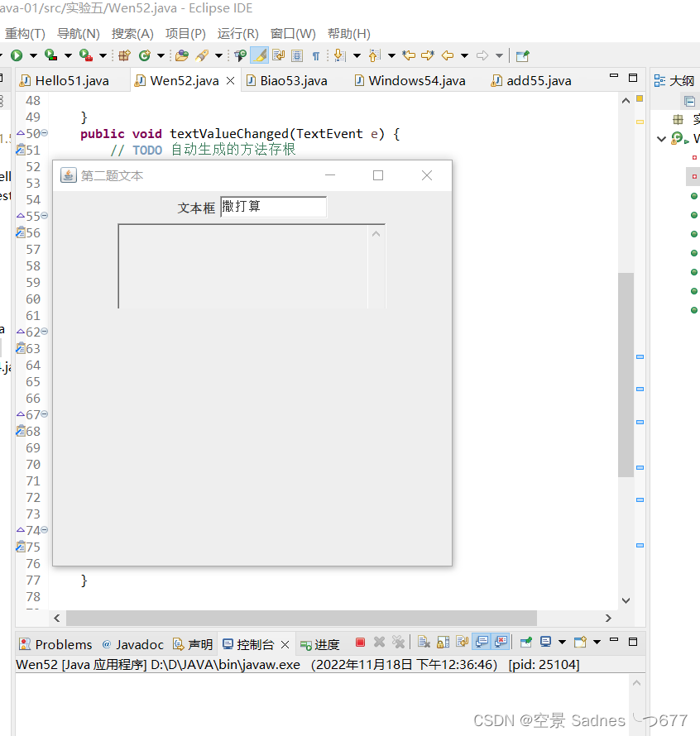Terminate the running Wen52 program with red stop icon
Viewport: 700px width, 736px height.
(x=361, y=643)
